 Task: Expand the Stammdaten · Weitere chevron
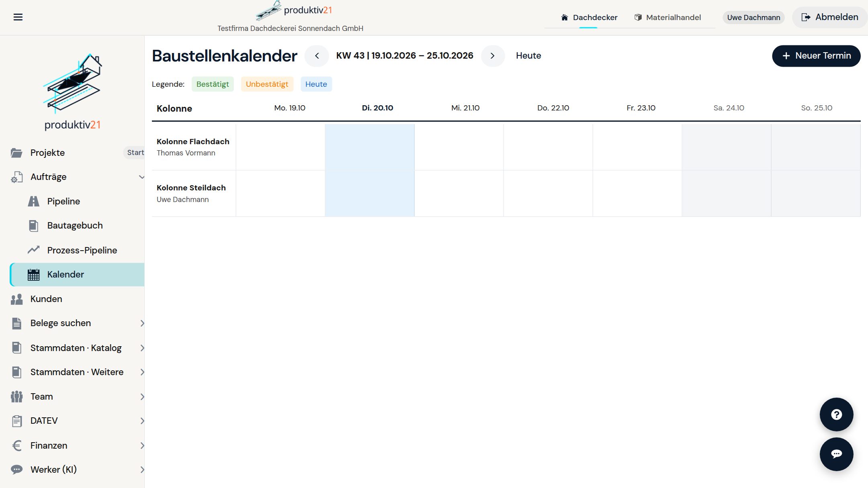[x=142, y=372]
